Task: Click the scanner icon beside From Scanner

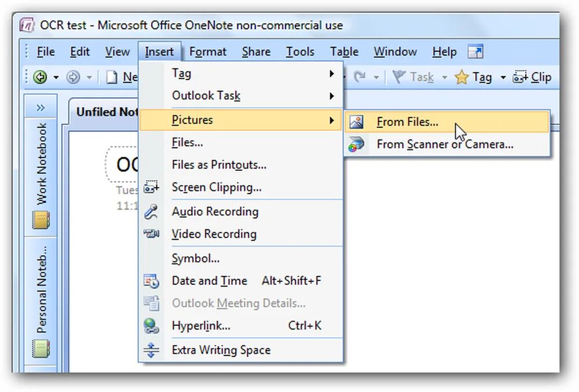Action: pyautogui.click(x=356, y=144)
